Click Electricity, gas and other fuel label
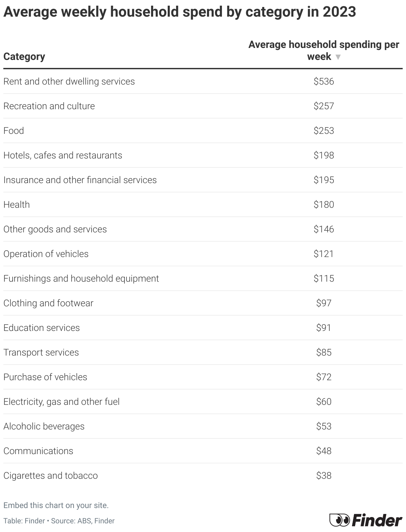406x532 pixels. click(x=61, y=402)
